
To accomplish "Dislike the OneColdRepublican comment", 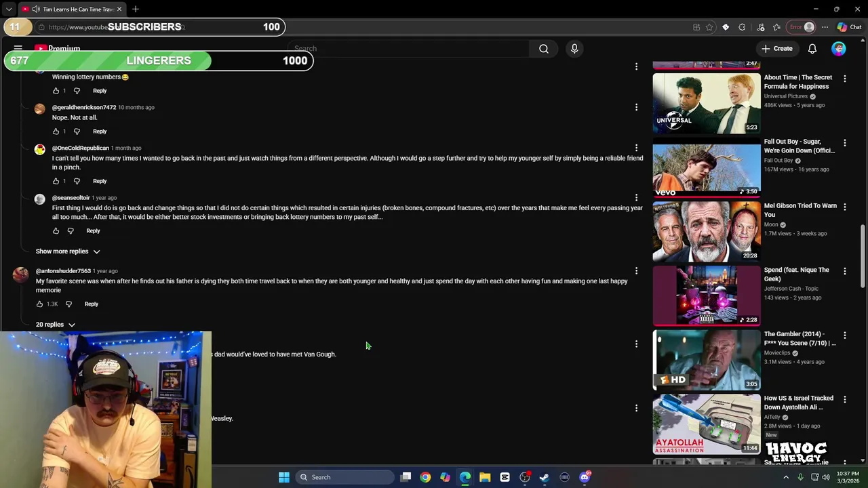I will [x=77, y=181].
